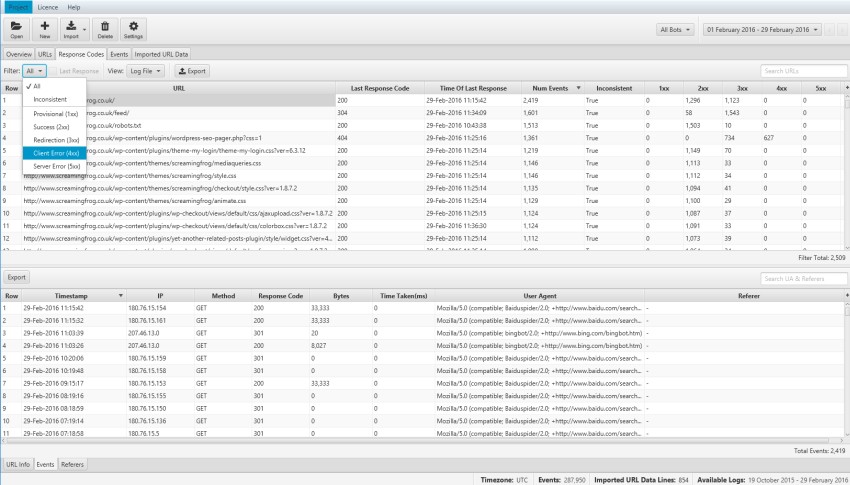Click the New project plus icon
The width and height of the screenshot is (850, 485).
[44, 29]
